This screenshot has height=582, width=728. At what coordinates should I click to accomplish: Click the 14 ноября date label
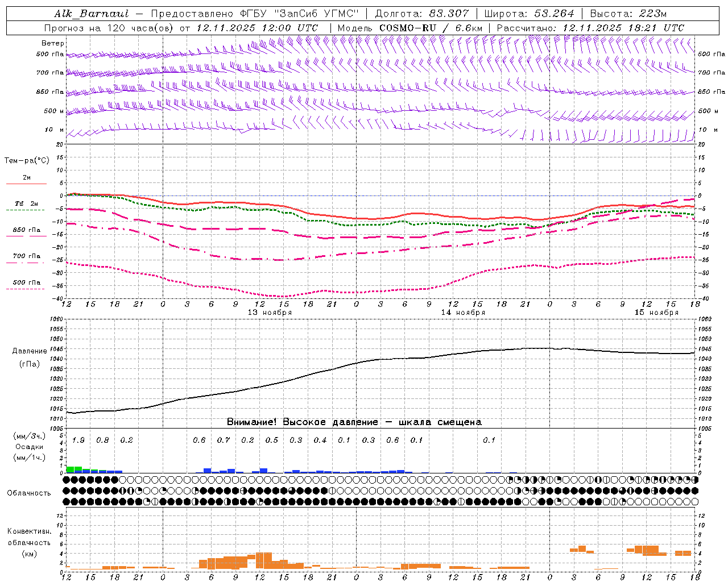tap(463, 313)
